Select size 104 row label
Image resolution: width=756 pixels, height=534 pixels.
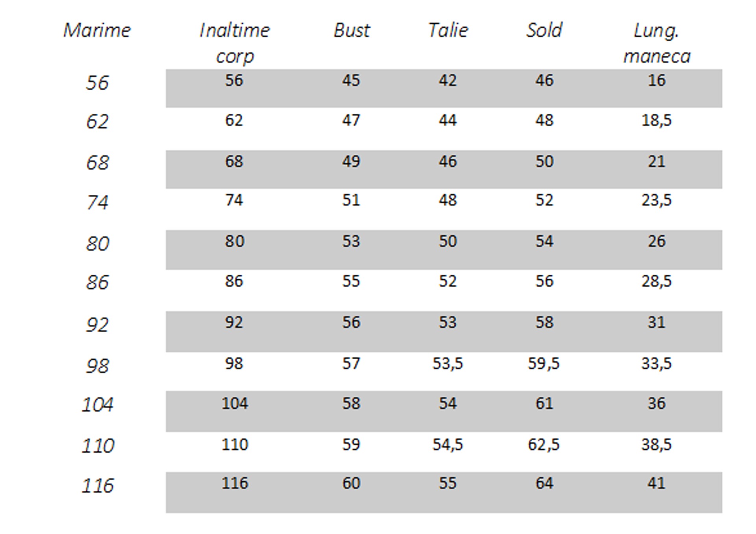(x=98, y=404)
